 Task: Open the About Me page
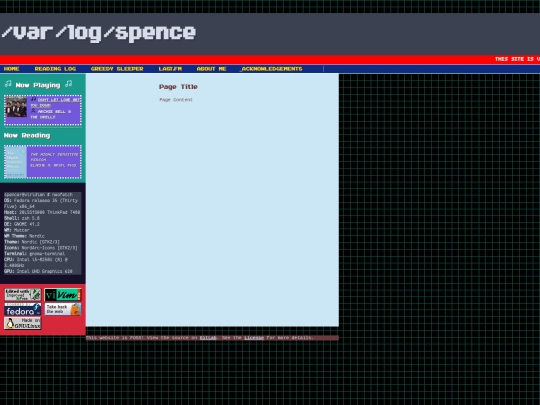tap(211, 69)
